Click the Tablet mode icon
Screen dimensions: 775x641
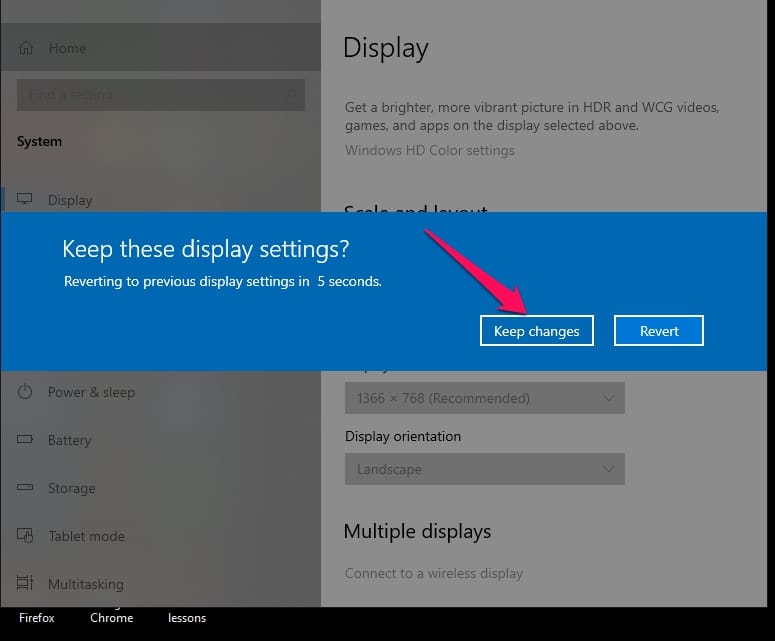pyautogui.click(x=25, y=535)
